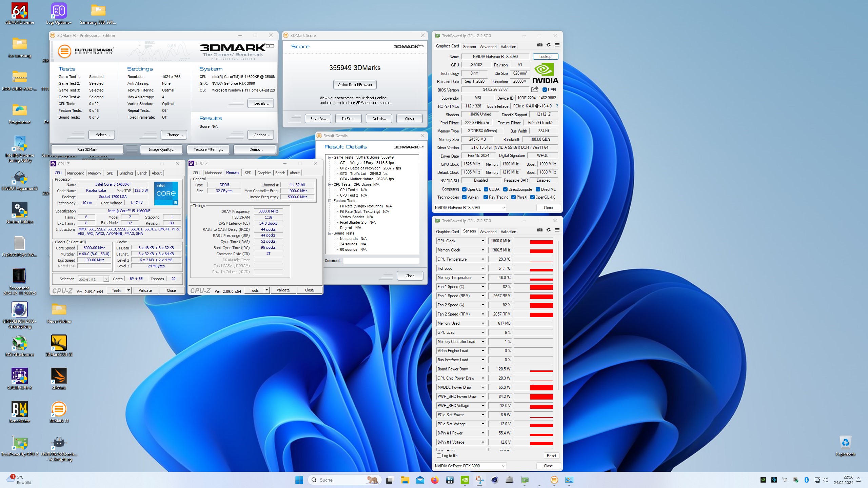The image size is (868, 488).
Task: Open Logi Options+ desktop icon
Action: tap(59, 14)
